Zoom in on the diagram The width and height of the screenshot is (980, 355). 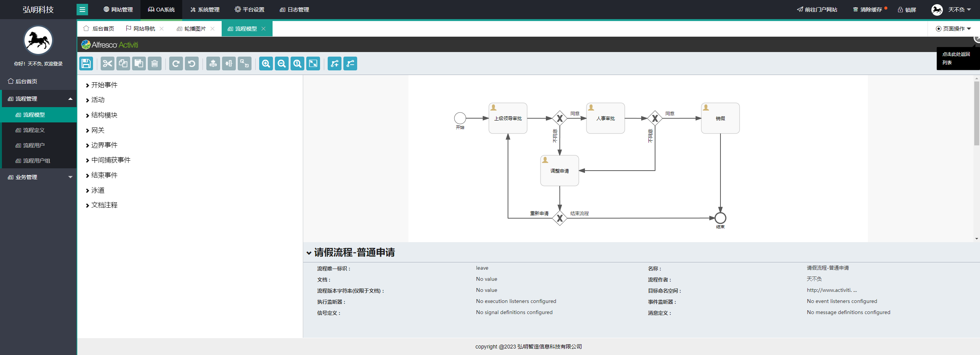point(266,64)
